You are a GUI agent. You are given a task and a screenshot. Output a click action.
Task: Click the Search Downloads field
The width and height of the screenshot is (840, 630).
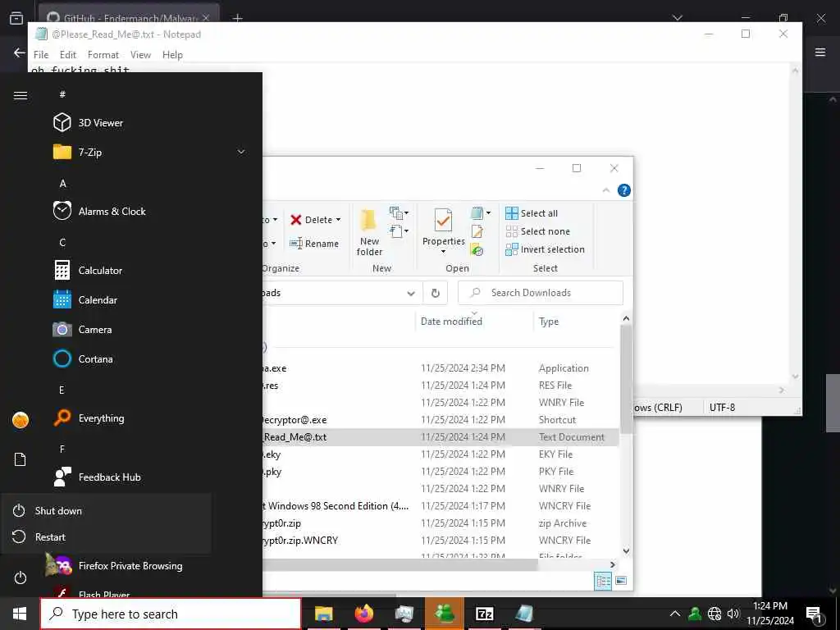(541, 293)
